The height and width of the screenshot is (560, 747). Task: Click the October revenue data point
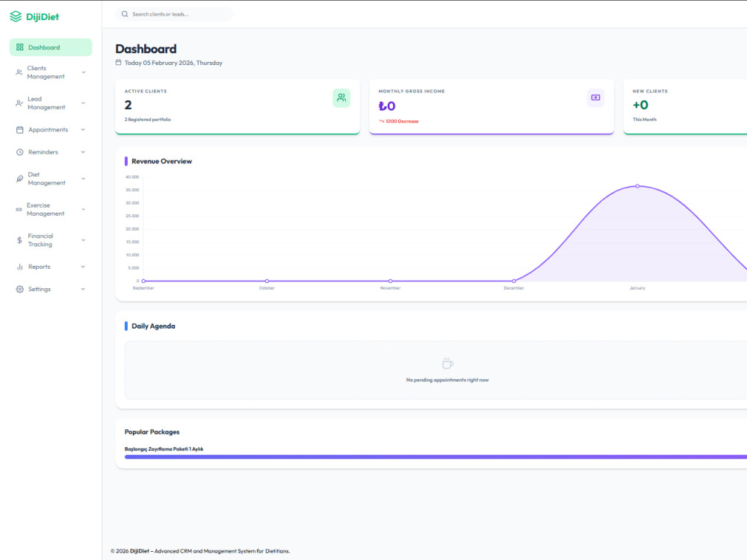click(x=267, y=281)
